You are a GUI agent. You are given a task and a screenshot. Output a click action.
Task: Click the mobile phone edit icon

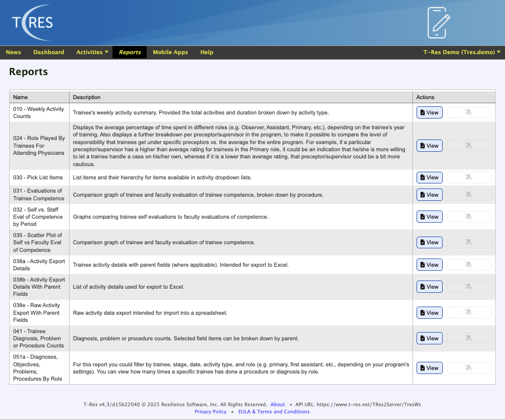pos(439,23)
